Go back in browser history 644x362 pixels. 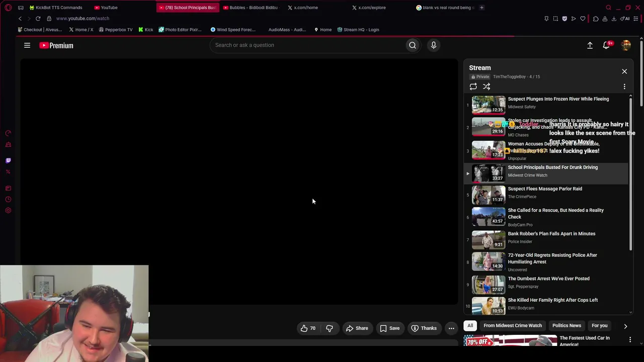click(20, 19)
